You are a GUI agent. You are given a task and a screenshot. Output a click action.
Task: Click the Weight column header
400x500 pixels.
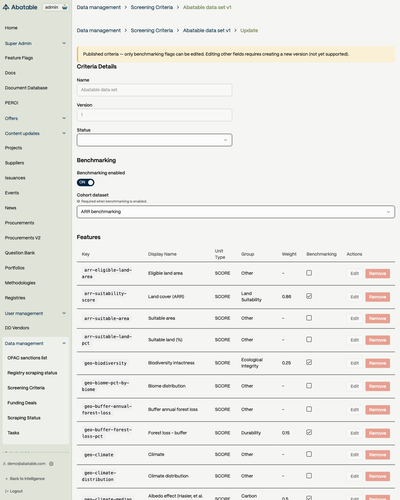point(289,254)
